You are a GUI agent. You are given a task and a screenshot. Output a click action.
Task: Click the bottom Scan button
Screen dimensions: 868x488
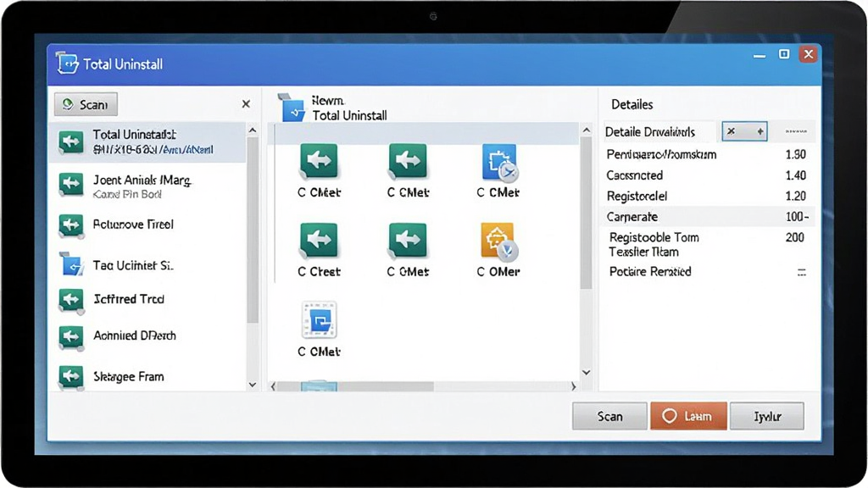[x=609, y=416]
